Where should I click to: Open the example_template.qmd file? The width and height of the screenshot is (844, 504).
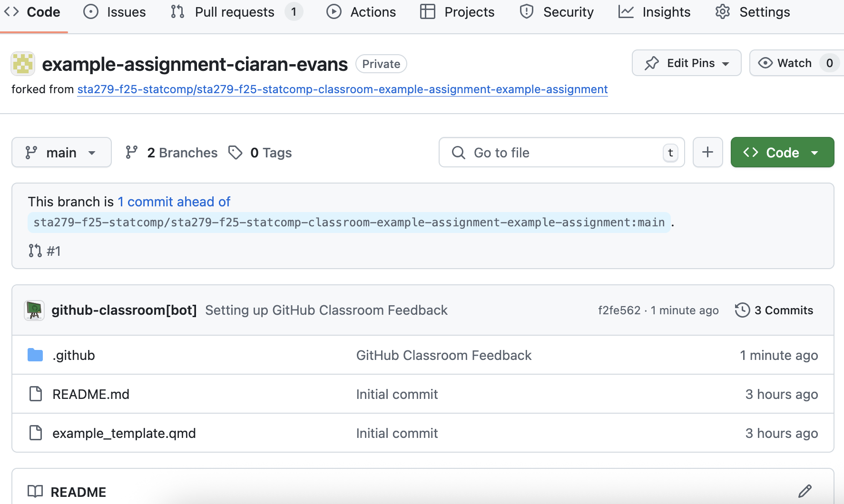(x=124, y=433)
